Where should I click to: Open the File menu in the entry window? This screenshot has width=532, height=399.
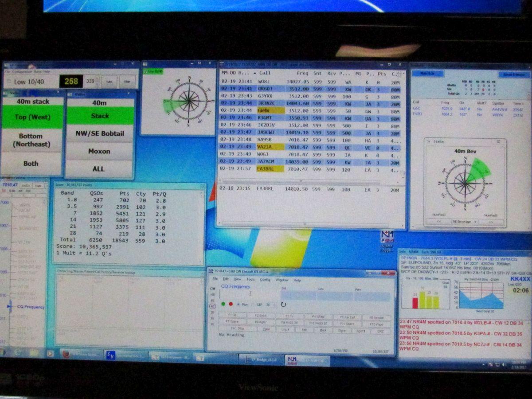[215, 280]
